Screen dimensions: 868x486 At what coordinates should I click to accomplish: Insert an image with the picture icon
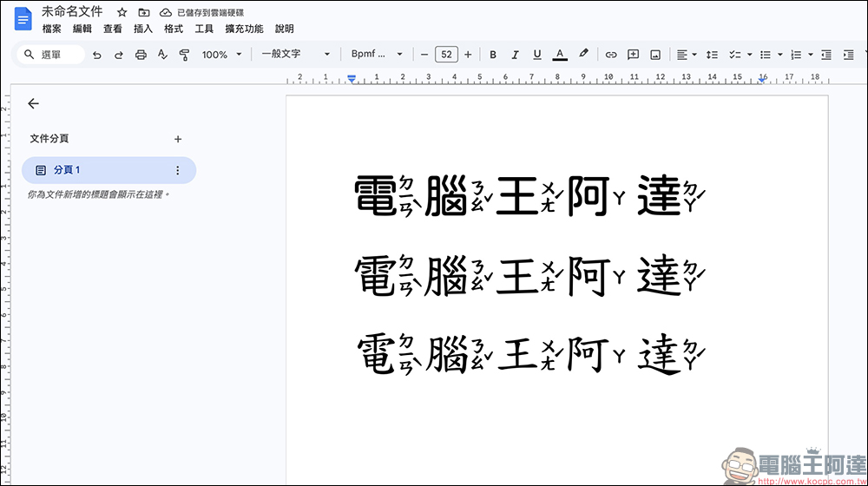pyautogui.click(x=655, y=55)
